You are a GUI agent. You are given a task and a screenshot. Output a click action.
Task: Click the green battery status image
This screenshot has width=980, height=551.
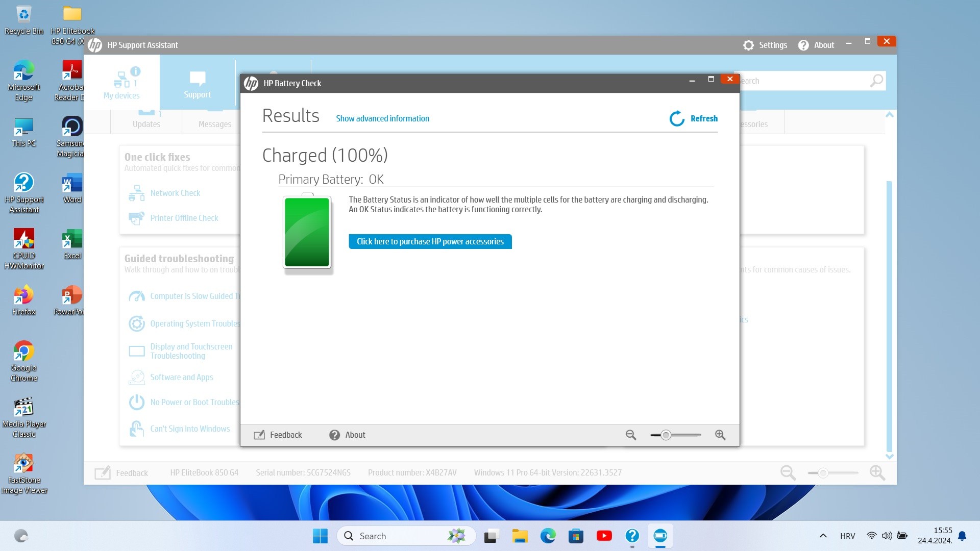(x=307, y=233)
